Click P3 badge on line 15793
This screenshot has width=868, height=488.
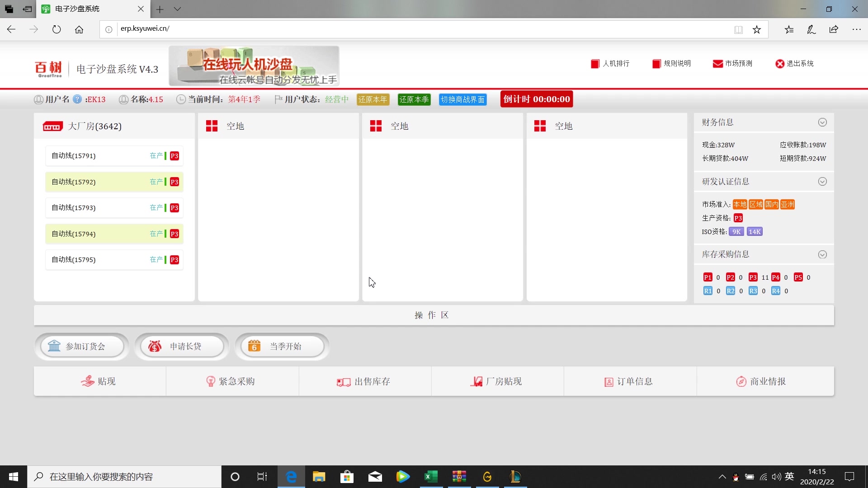(175, 208)
